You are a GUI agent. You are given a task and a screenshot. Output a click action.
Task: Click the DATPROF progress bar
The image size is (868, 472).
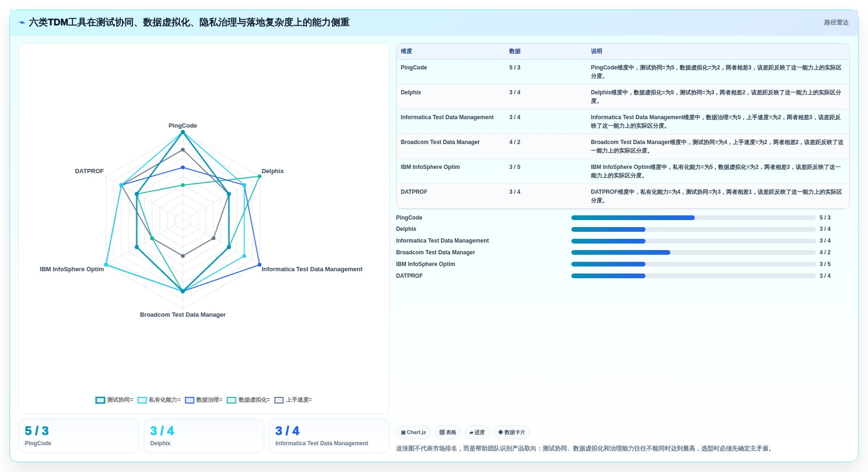(693, 276)
